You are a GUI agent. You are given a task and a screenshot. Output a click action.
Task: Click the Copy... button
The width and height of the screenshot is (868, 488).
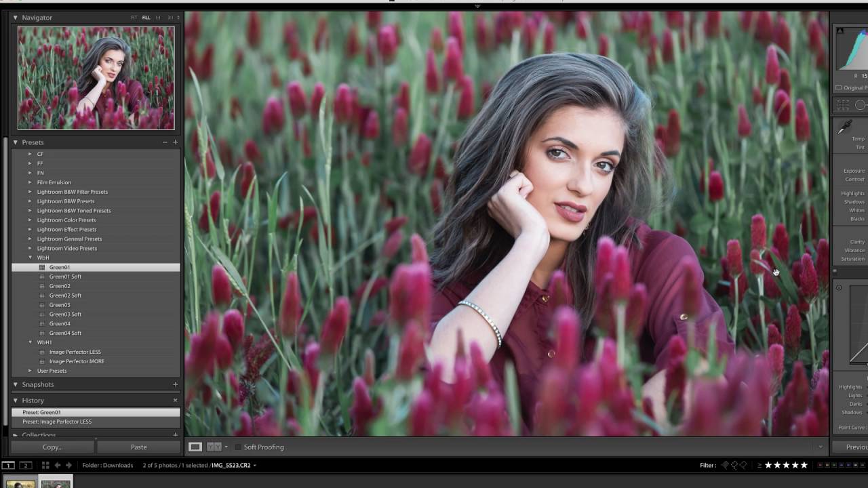pos(52,447)
